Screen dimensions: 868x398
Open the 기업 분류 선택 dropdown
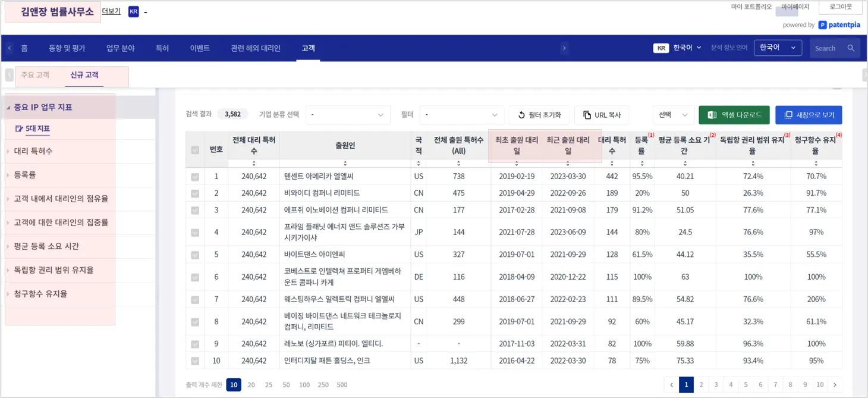(x=348, y=115)
